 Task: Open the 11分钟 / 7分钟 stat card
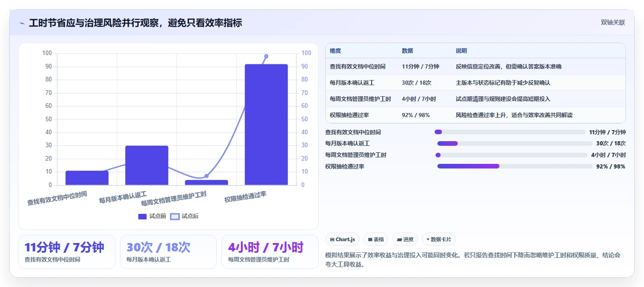tap(67, 252)
